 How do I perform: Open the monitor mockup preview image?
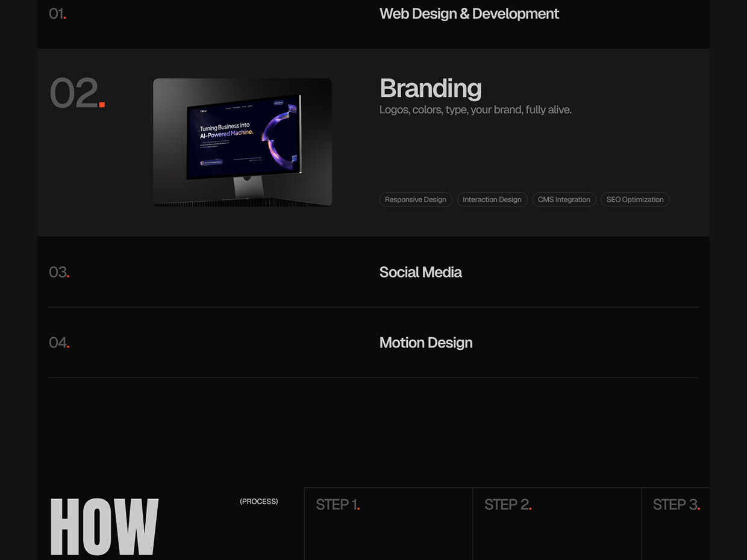pos(242,142)
